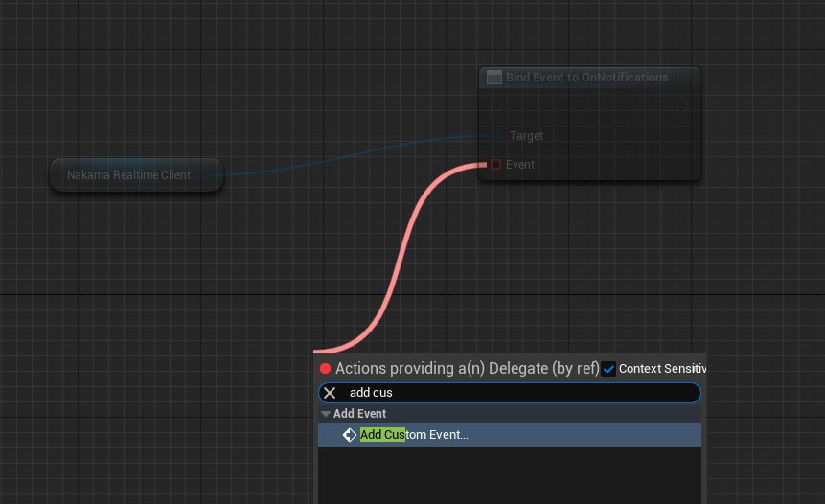This screenshot has width=825, height=504.
Task: Click the red delegate dot in popup header
Action: coord(325,369)
